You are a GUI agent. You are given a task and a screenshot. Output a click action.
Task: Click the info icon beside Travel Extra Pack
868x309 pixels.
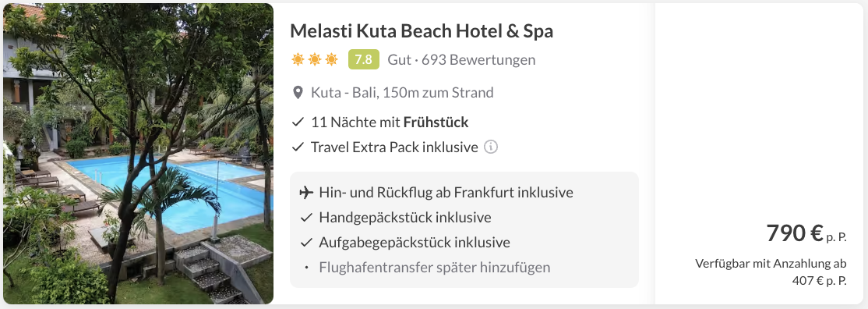point(490,147)
